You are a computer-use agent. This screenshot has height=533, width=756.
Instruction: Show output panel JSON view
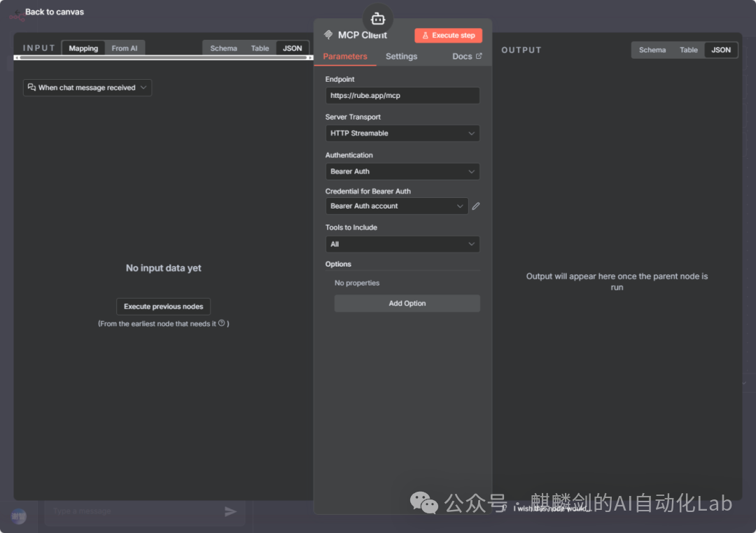click(x=721, y=50)
